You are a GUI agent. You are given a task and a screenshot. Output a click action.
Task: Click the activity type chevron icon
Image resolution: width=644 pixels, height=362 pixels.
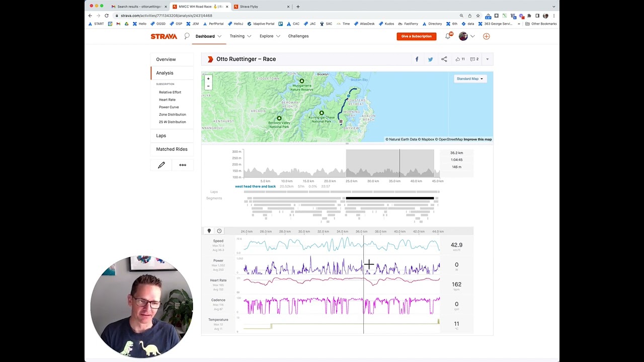click(210, 59)
